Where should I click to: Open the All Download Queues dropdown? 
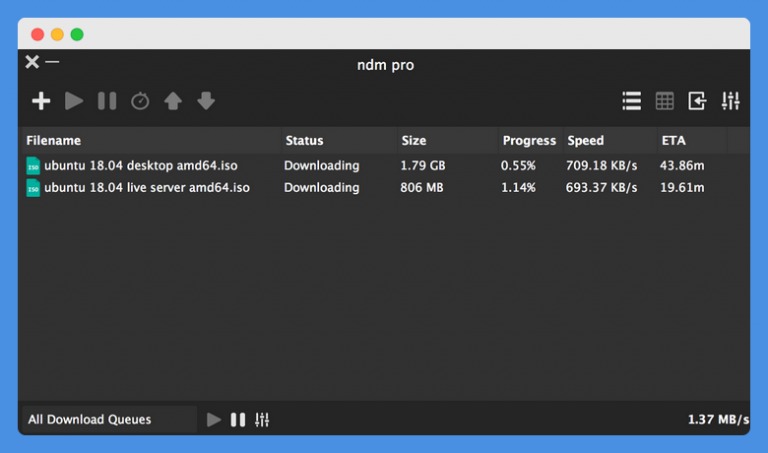pos(108,420)
